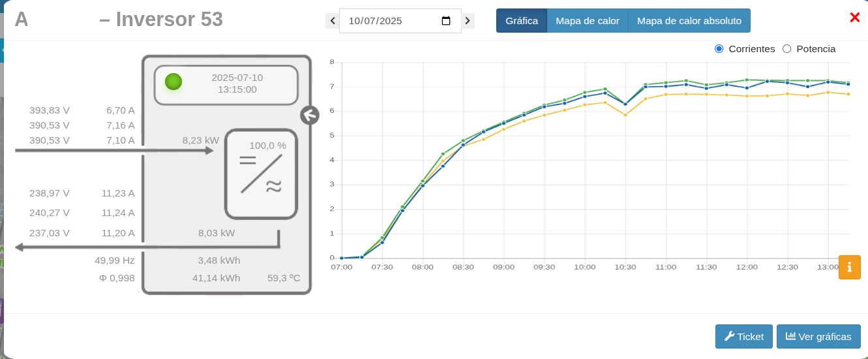Click the 8,23 kW DC power value
The width and height of the screenshot is (868, 359).
[201, 140]
